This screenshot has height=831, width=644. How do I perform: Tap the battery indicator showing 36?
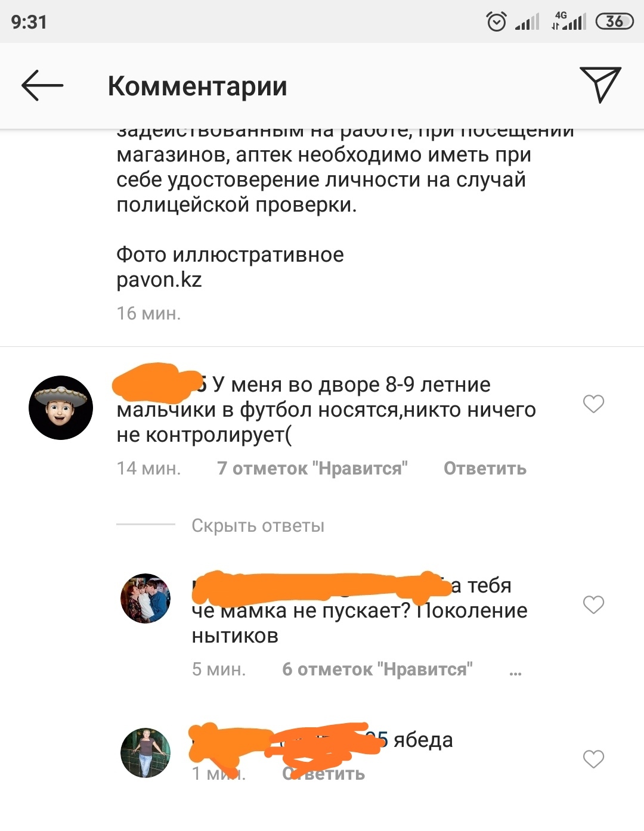click(x=614, y=21)
